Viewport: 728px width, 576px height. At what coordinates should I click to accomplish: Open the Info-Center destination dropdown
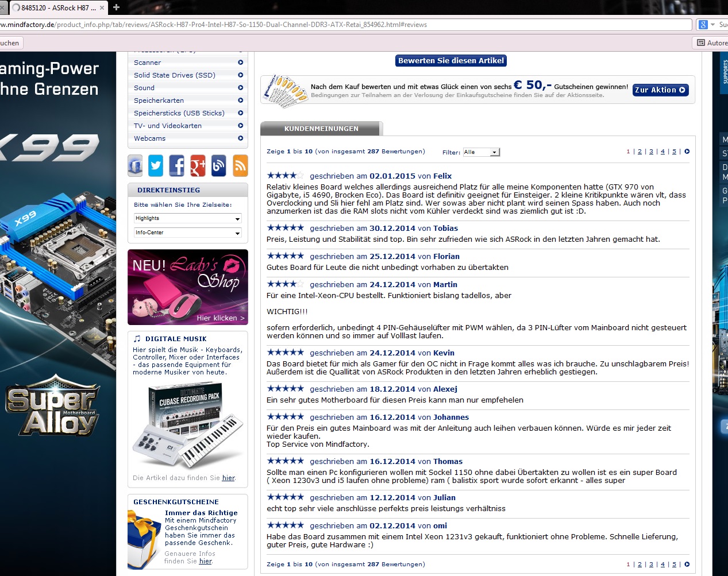188,233
